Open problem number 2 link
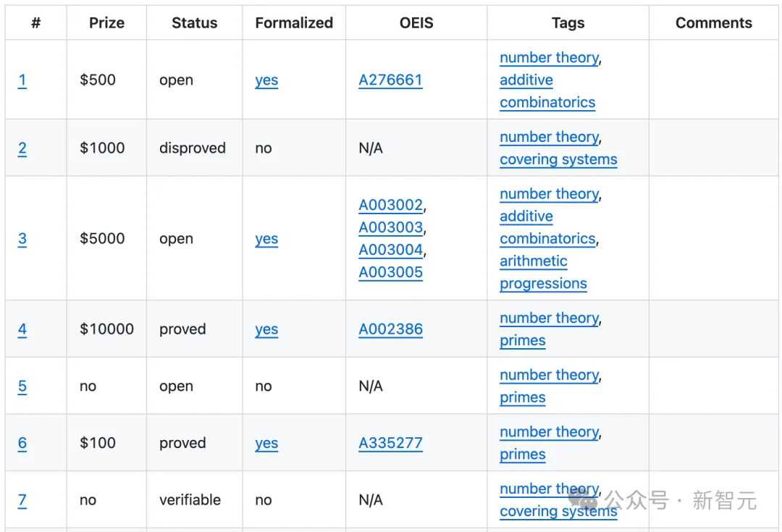 pyautogui.click(x=22, y=148)
